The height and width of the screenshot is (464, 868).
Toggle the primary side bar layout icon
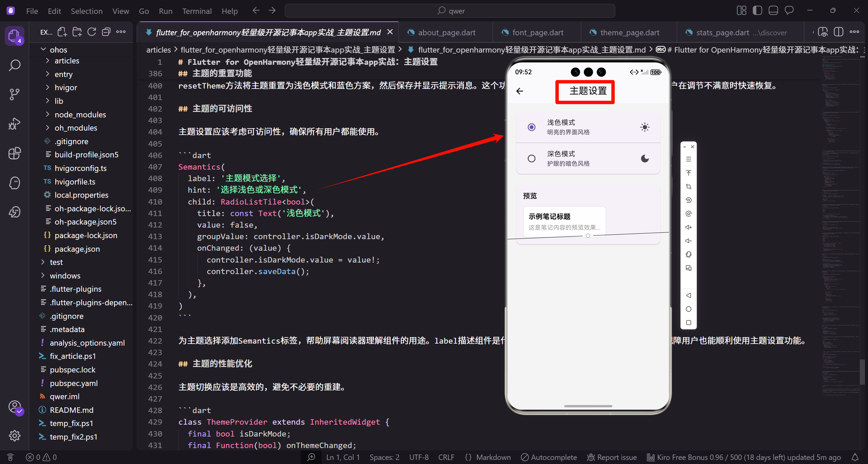coord(757,11)
